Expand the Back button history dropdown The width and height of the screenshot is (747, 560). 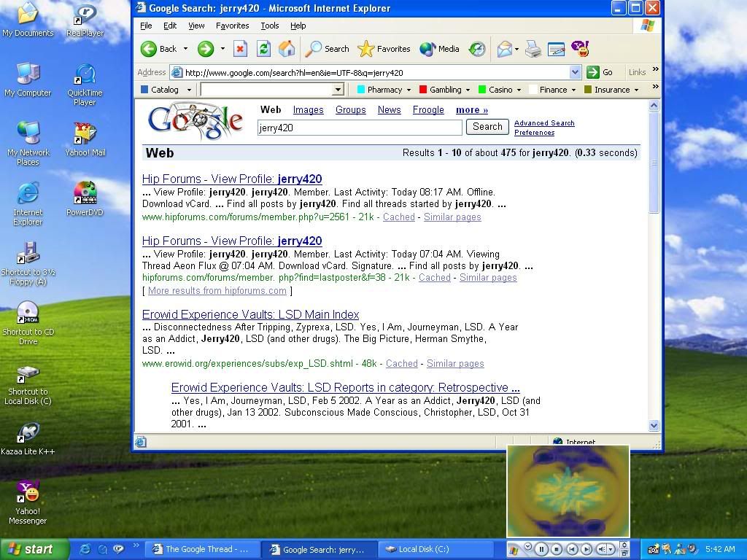coord(185,49)
